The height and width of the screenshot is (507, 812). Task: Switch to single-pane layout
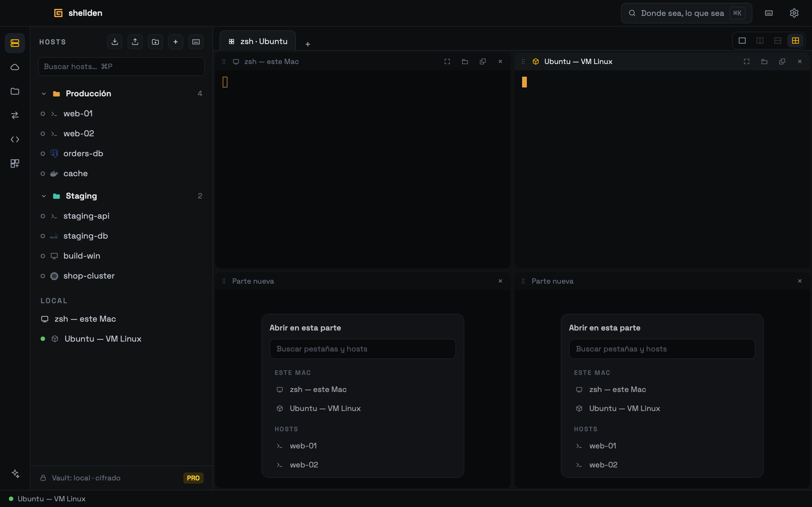742,41
